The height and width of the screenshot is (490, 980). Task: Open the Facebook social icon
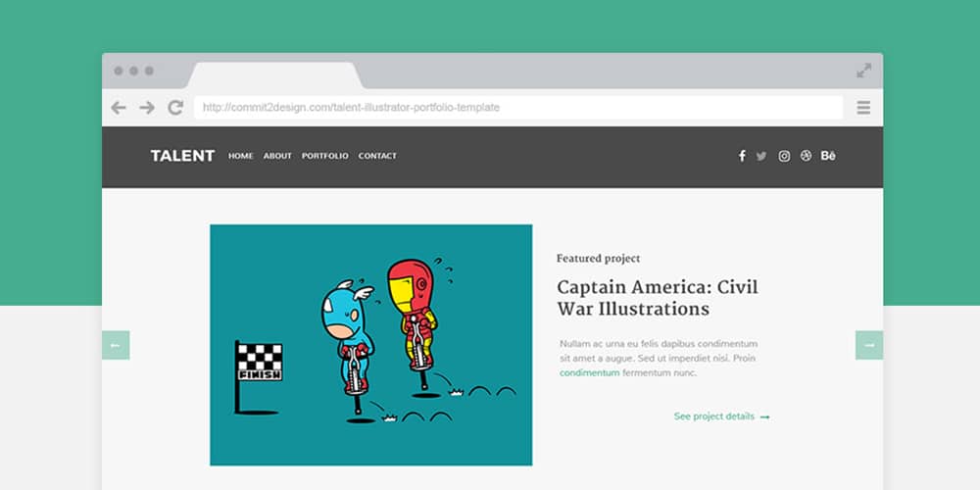point(742,156)
